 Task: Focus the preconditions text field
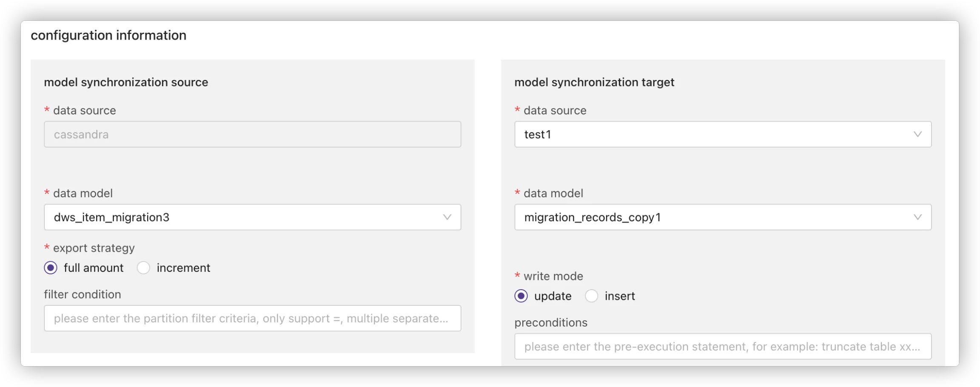coord(723,347)
